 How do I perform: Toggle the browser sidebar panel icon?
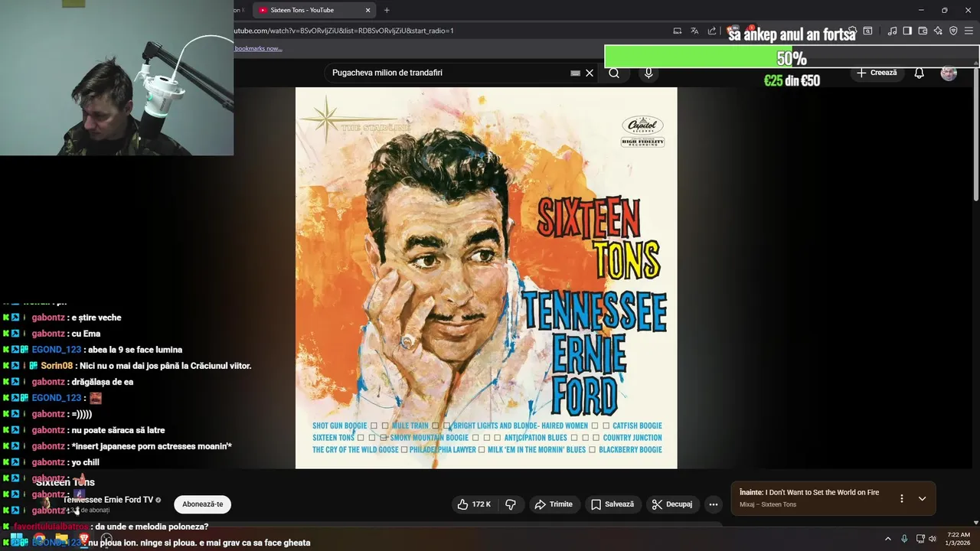coord(907,31)
